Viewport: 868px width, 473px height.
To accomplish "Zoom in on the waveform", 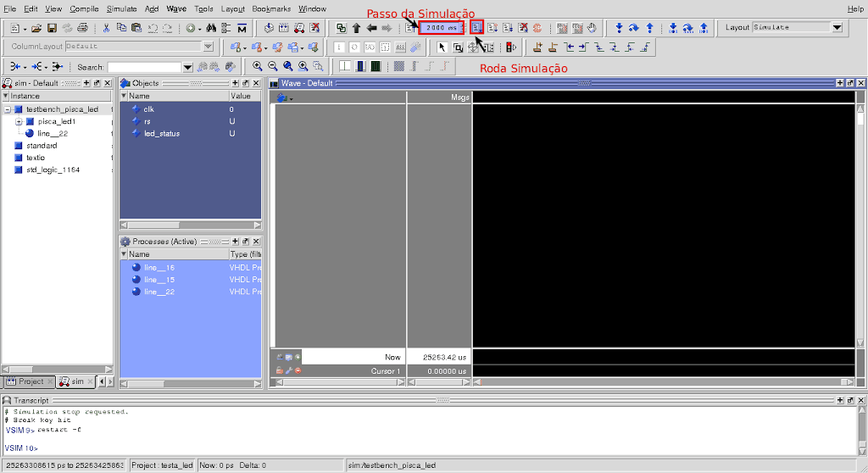I will click(x=258, y=66).
